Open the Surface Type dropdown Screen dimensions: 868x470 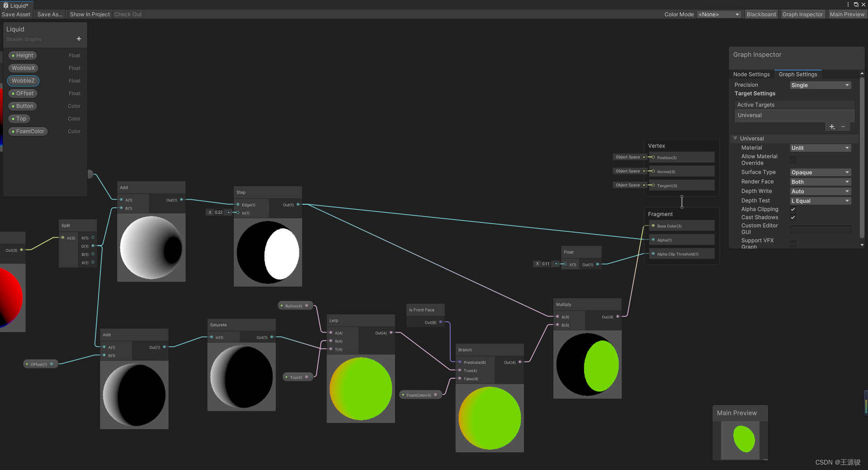(820, 173)
